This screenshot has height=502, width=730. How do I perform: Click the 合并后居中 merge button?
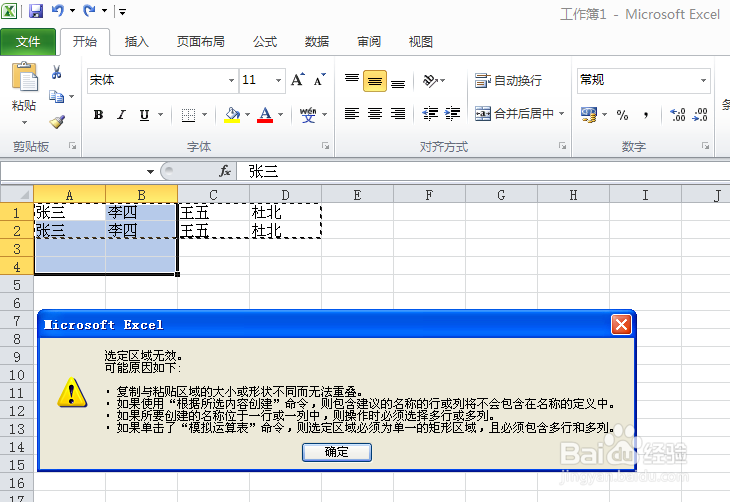tap(514, 113)
